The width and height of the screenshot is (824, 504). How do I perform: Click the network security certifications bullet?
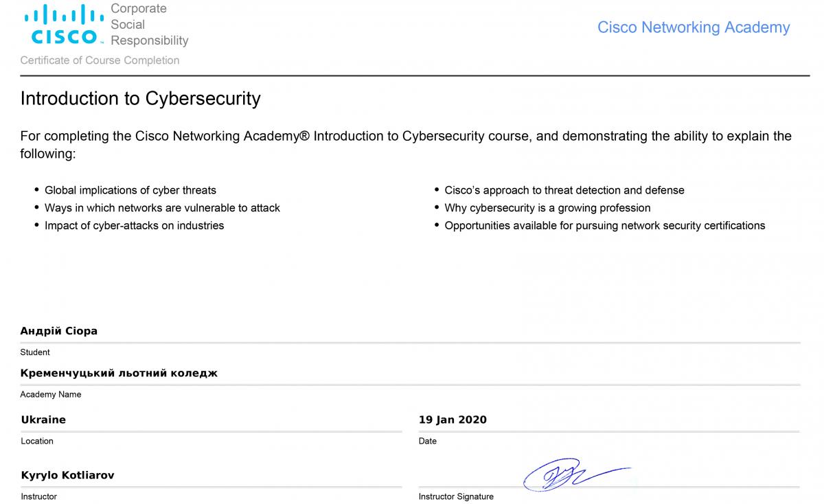604,225
